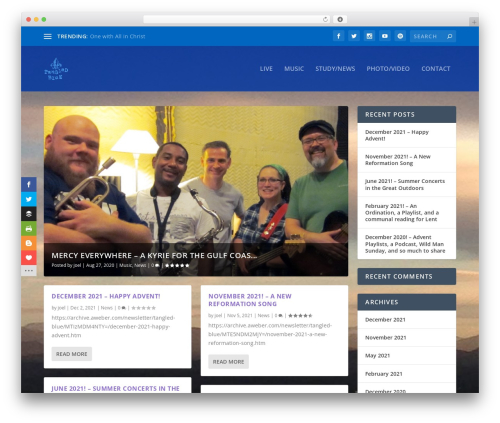This screenshot has width=500, height=423.
Task: Share on Facebook via floating sidebar
Action: click(29, 184)
